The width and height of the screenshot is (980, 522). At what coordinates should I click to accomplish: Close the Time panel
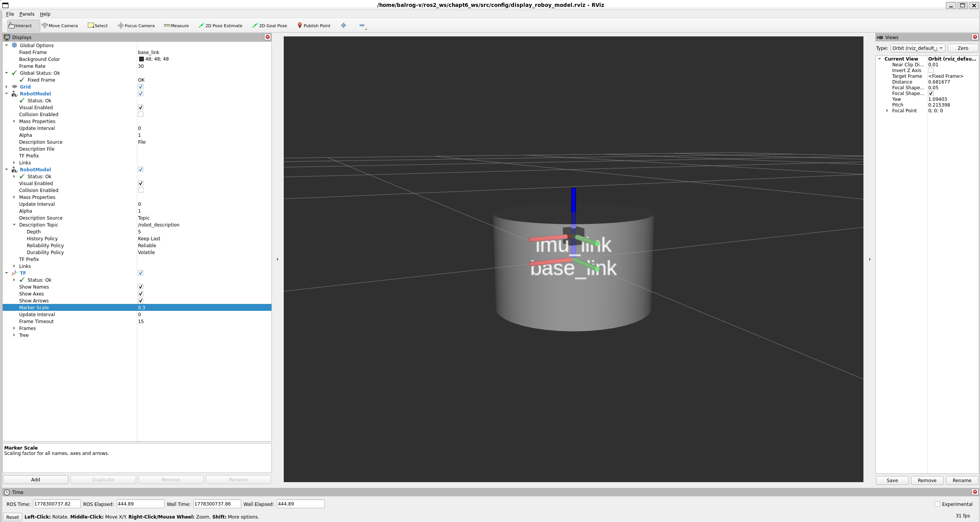point(975,492)
